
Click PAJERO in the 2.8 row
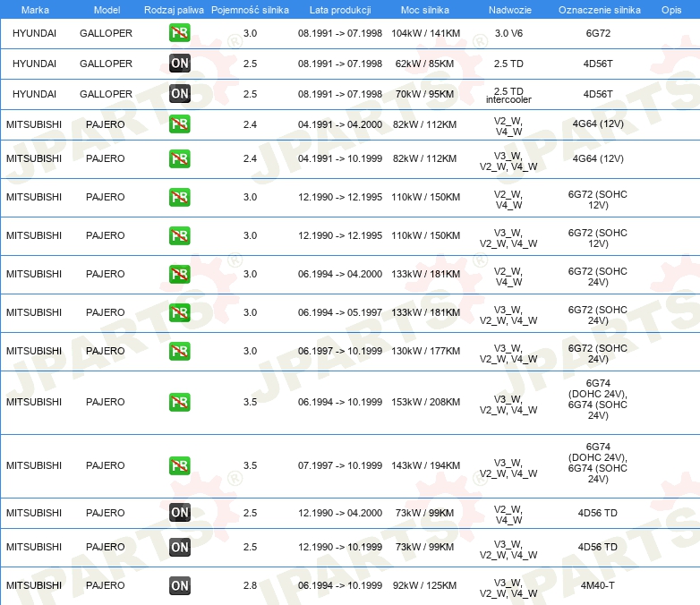pos(106,585)
